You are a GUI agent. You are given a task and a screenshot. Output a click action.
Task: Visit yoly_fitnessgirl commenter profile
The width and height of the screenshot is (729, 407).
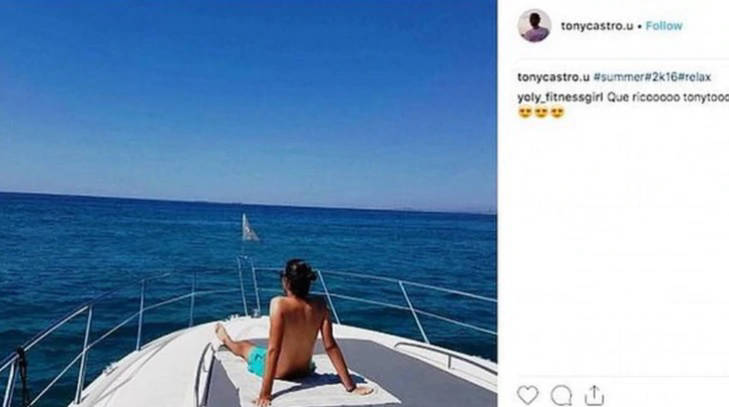coord(560,97)
